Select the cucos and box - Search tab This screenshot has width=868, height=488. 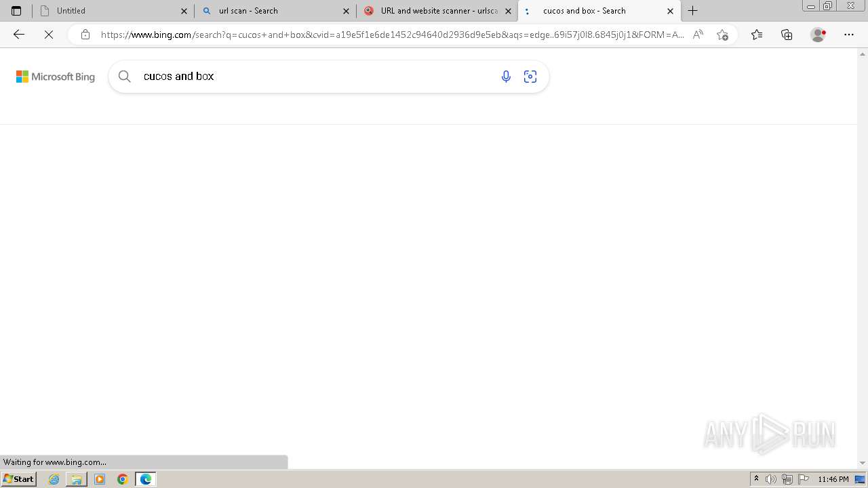pos(599,11)
